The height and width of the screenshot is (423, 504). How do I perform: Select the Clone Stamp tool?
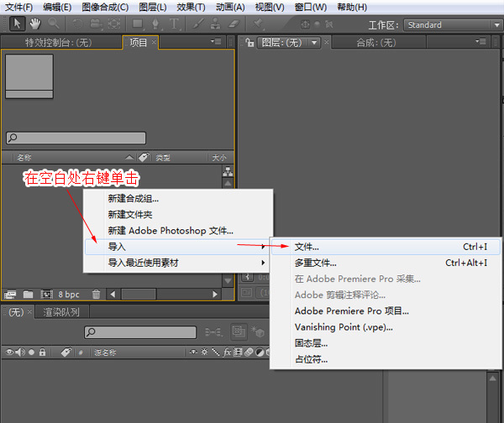click(x=216, y=23)
